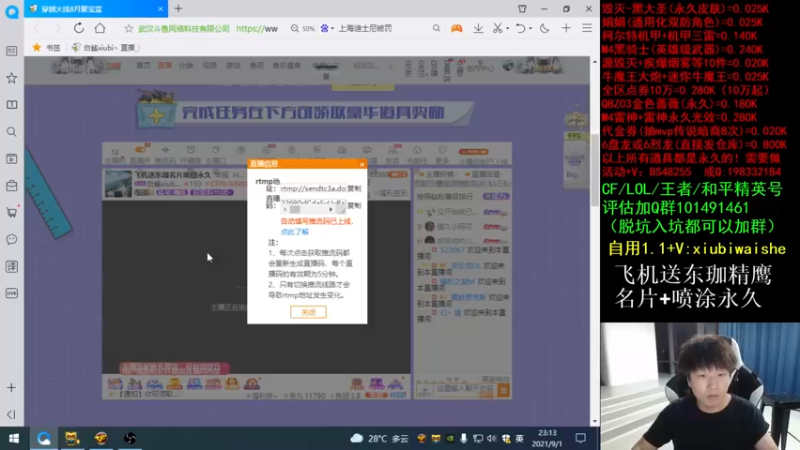Viewport: 800px width, 450px height.
Task: Open the 白鲨xiubi 直播 bookmark
Action: tap(105, 47)
